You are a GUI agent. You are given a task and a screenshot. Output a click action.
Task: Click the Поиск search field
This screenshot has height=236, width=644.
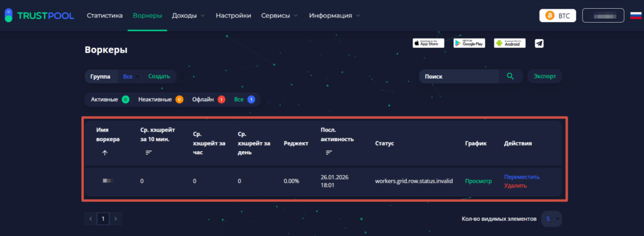click(x=458, y=76)
